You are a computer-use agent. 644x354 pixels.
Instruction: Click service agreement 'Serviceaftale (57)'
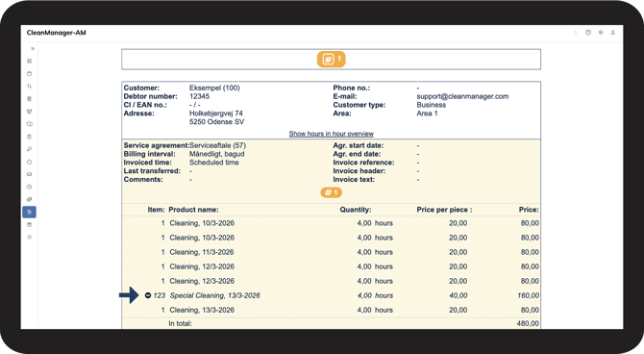point(217,145)
